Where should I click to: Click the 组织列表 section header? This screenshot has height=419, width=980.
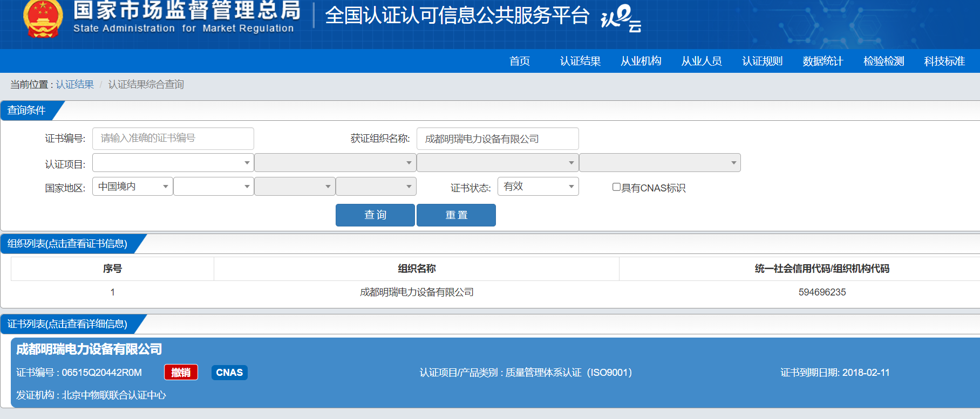[x=67, y=244]
